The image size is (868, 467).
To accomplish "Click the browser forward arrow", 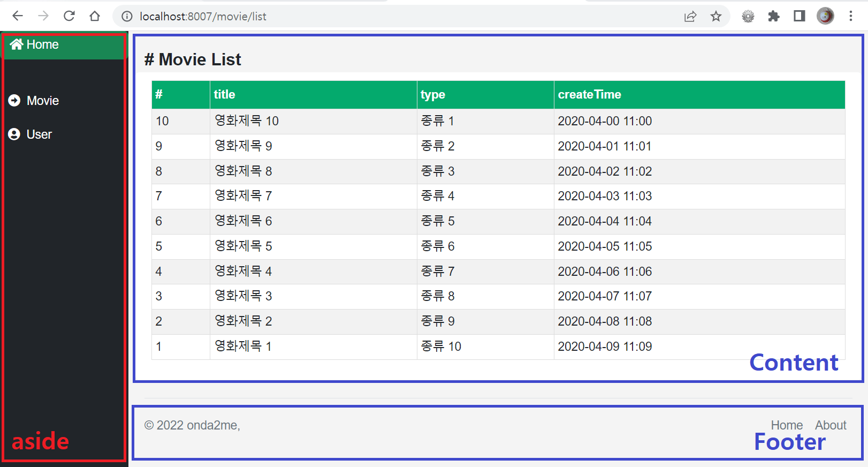I will tap(43, 16).
